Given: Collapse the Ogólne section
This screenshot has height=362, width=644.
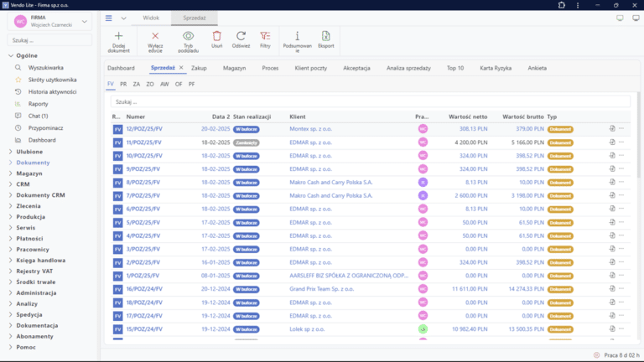Looking at the screenshot, I should 11,55.
